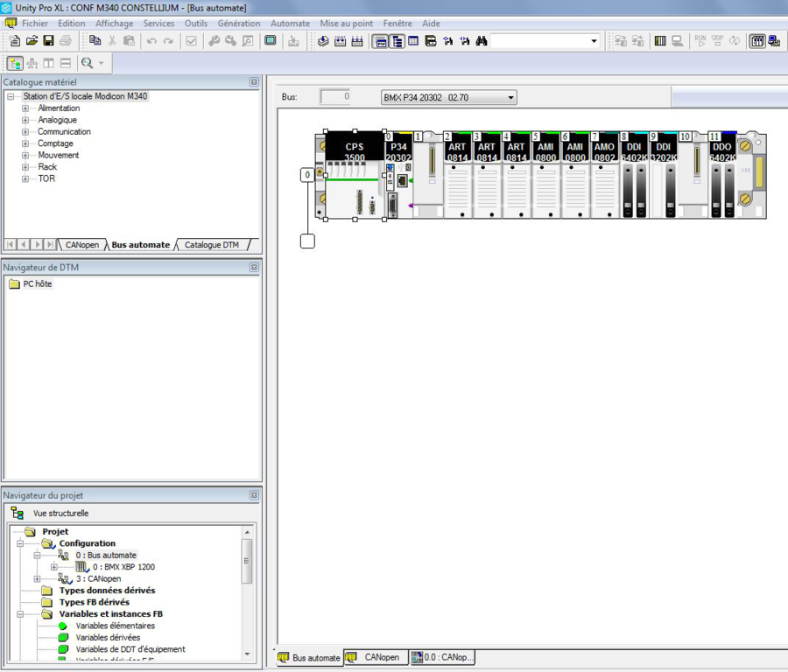
Task: Click the Bus number input field
Action: click(334, 97)
